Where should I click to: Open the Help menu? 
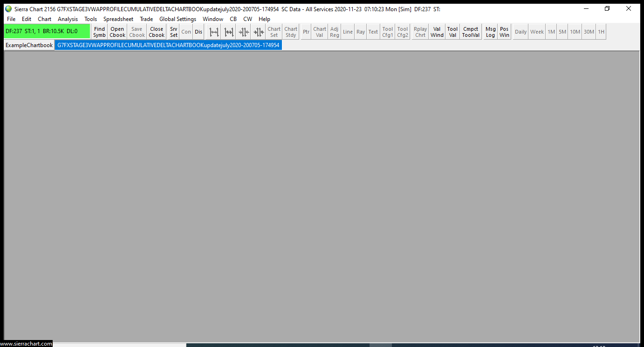[x=265, y=19]
